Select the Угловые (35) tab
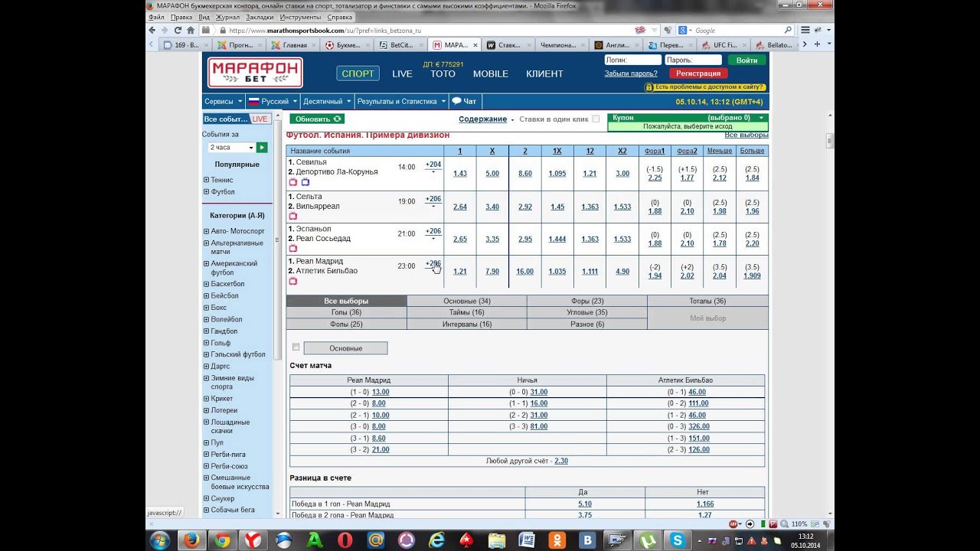This screenshot has width=980, height=551. [x=587, y=312]
